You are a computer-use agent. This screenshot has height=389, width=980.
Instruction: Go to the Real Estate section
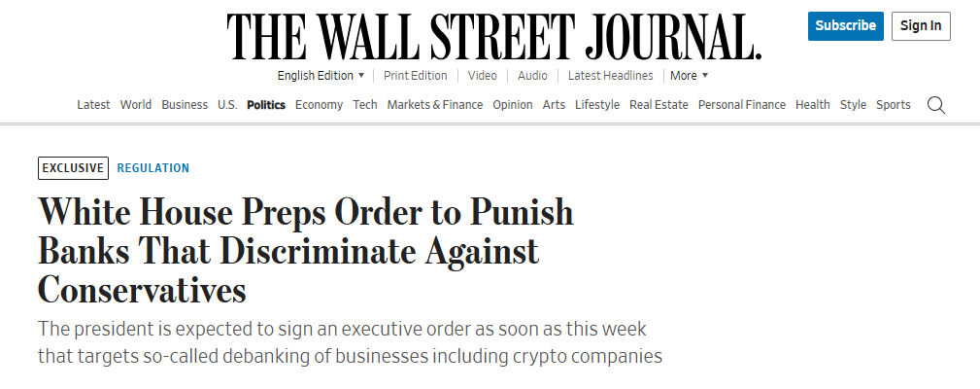point(659,105)
